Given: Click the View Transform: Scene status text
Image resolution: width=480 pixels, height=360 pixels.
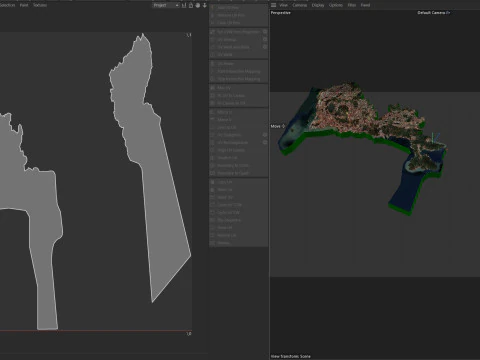Looking at the screenshot, I should coord(291,356).
